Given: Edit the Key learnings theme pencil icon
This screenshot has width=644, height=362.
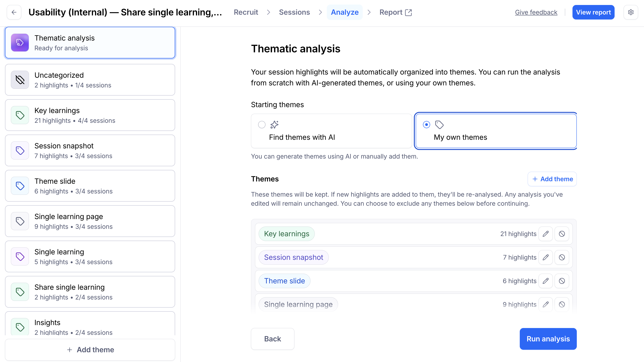Looking at the screenshot, I should [x=546, y=234].
